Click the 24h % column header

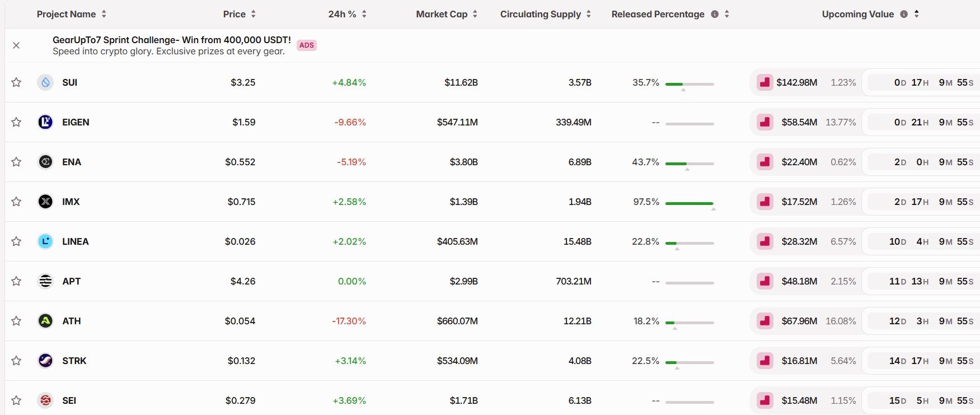(342, 14)
